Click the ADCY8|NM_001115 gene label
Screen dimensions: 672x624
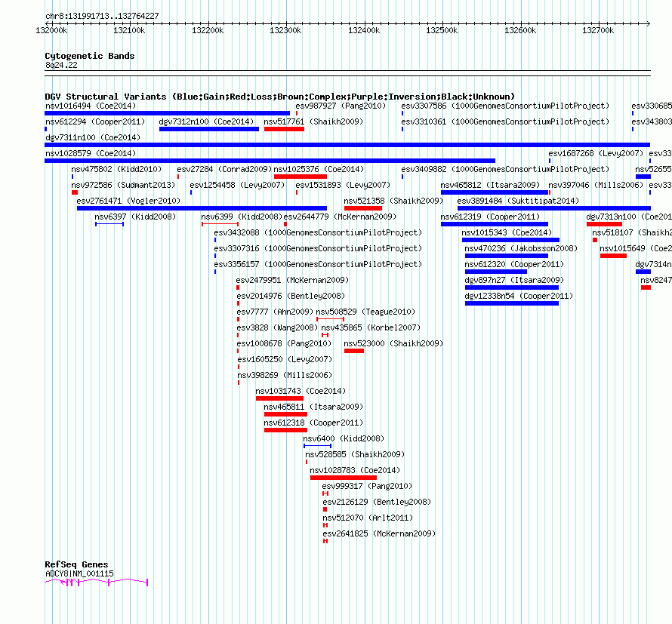coord(79,573)
